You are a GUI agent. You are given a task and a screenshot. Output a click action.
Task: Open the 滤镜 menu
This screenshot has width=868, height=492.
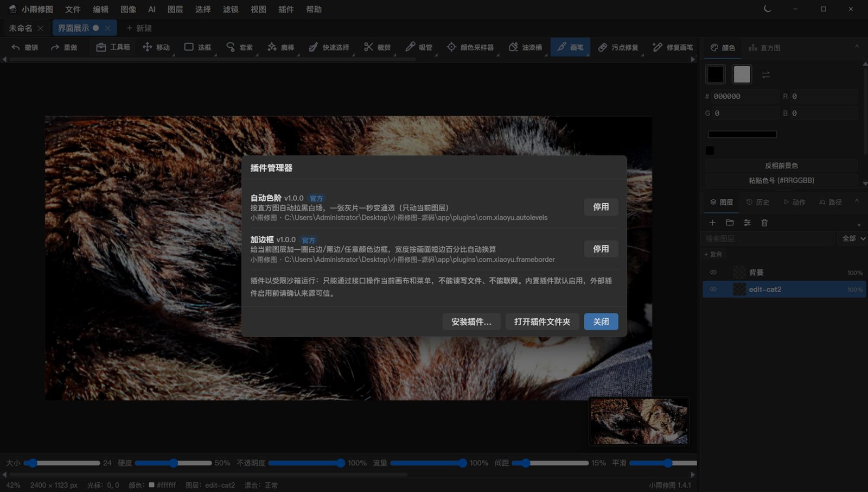pos(231,9)
